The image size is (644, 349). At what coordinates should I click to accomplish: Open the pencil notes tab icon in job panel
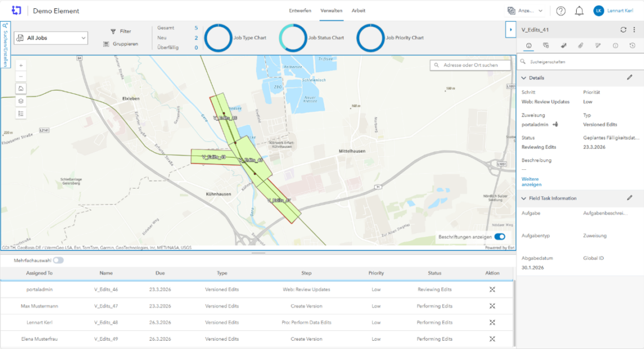coord(598,45)
